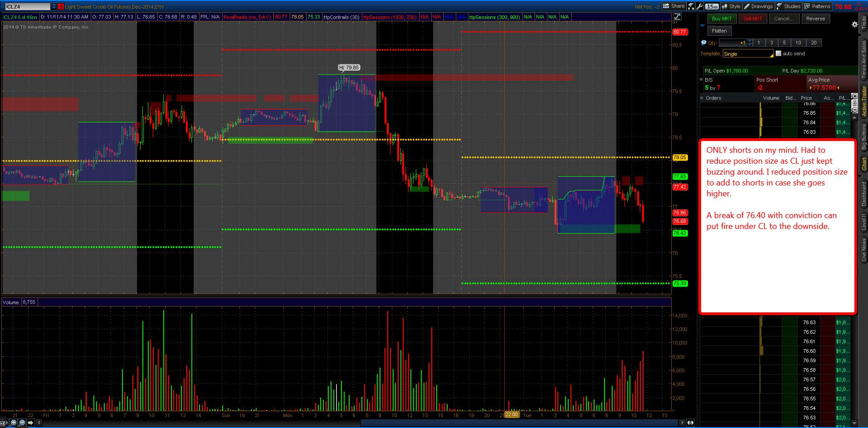Click the horizontal chart scrollbar thumb

[x=520, y=423]
